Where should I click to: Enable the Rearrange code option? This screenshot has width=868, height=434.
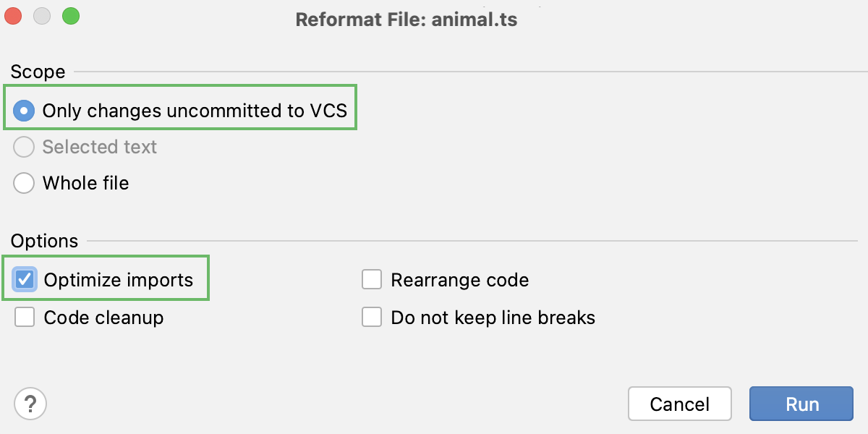coord(372,279)
